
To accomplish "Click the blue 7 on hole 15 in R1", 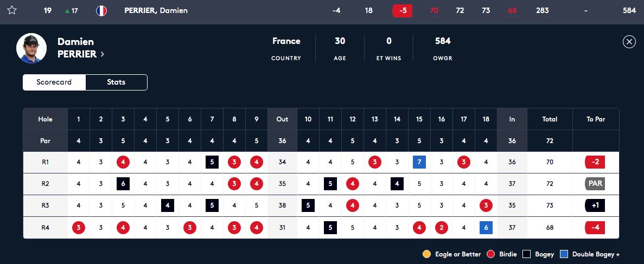I will pyautogui.click(x=419, y=162).
